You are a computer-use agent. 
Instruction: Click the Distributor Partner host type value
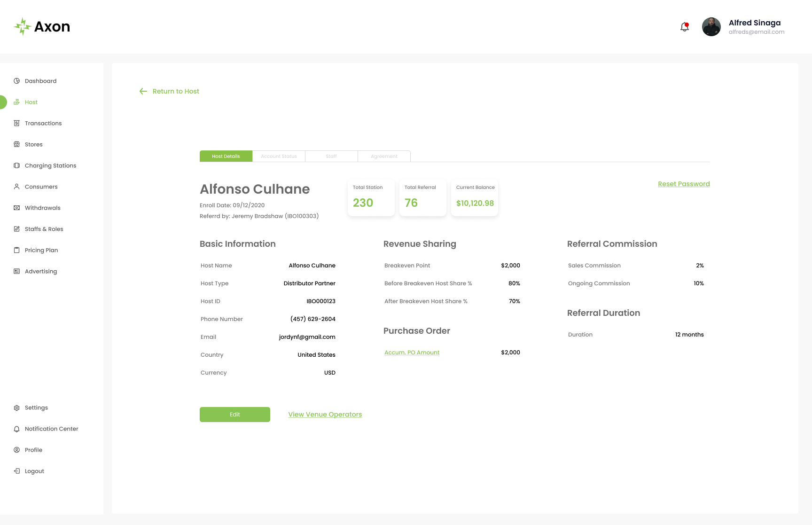click(310, 283)
